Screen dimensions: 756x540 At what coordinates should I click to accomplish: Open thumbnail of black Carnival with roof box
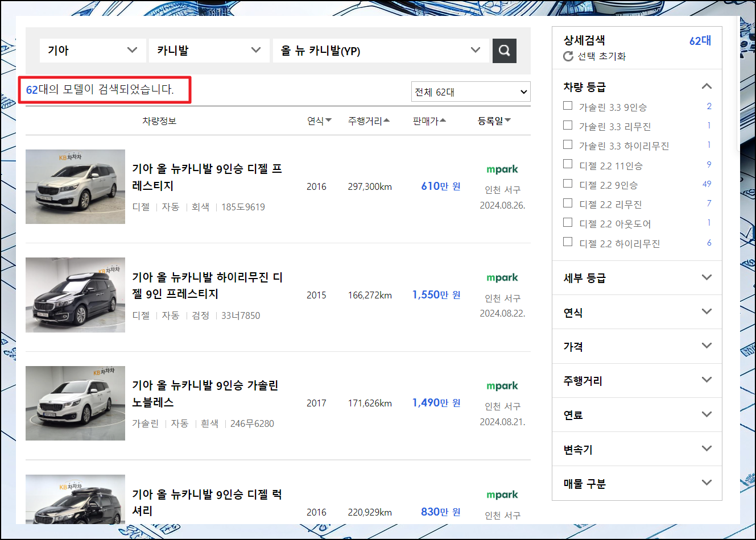[75, 499]
